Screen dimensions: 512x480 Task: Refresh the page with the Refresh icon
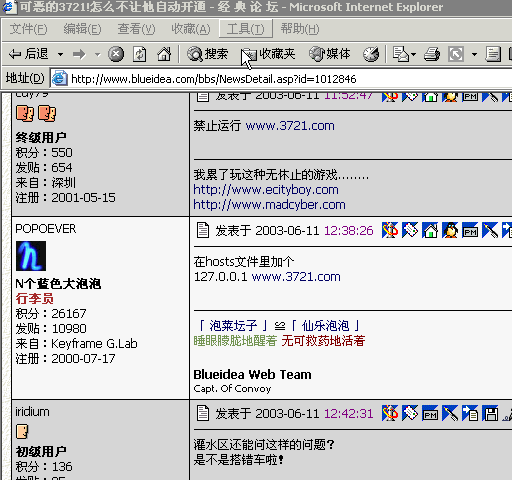pyautogui.click(x=140, y=54)
